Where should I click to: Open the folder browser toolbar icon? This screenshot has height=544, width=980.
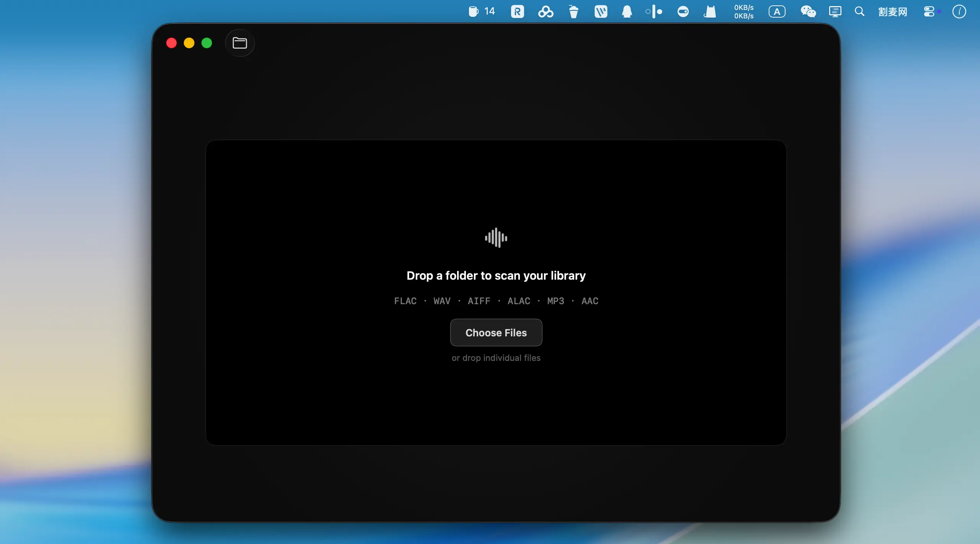240,43
